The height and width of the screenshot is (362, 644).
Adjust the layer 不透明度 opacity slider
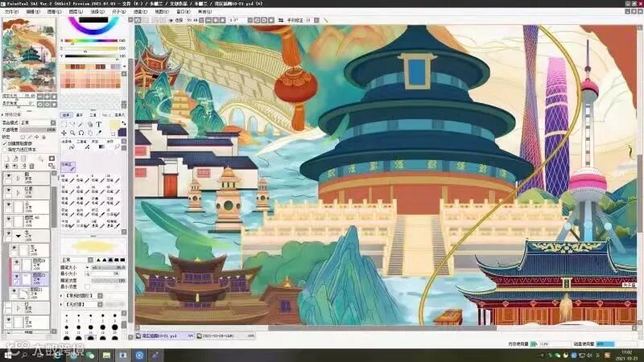[38, 130]
